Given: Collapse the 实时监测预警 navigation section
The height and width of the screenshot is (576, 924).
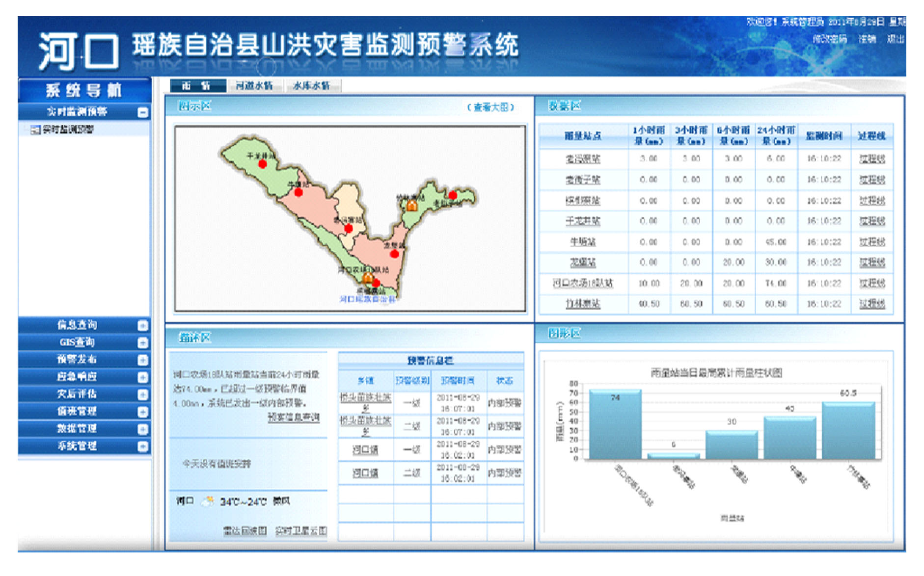Looking at the screenshot, I should pyautogui.click(x=142, y=112).
